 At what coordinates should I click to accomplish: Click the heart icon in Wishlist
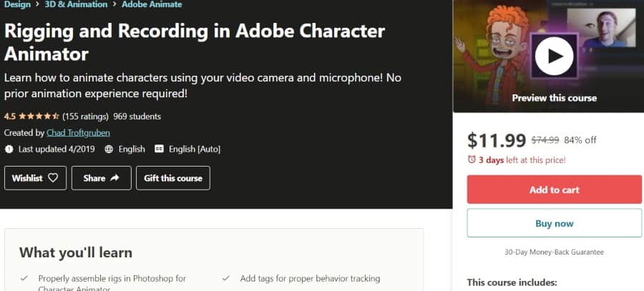point(53,178)
